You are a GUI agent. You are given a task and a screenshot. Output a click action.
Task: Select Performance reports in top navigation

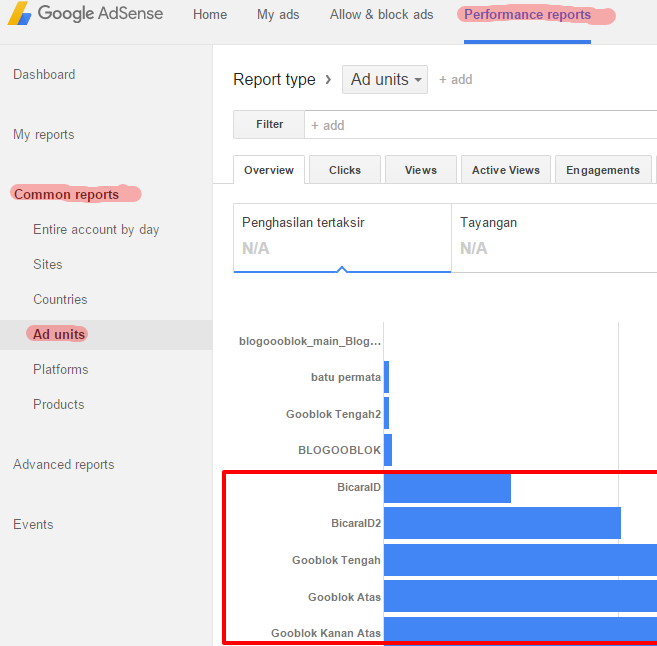tap(528, 15)
